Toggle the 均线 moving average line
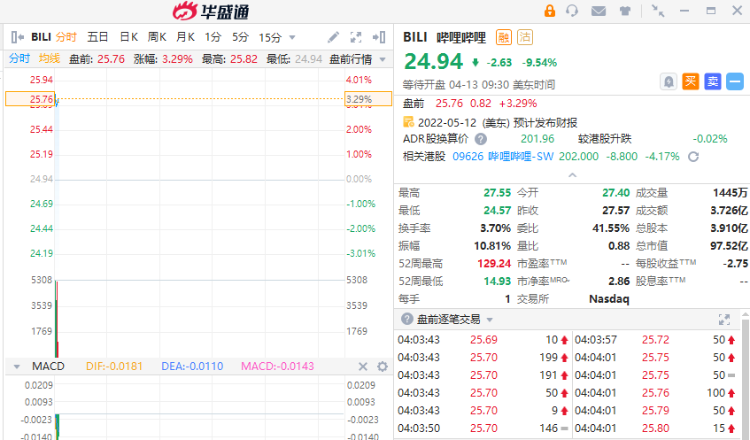This screenshot has height=440, width=750. [x=49, y=59]
